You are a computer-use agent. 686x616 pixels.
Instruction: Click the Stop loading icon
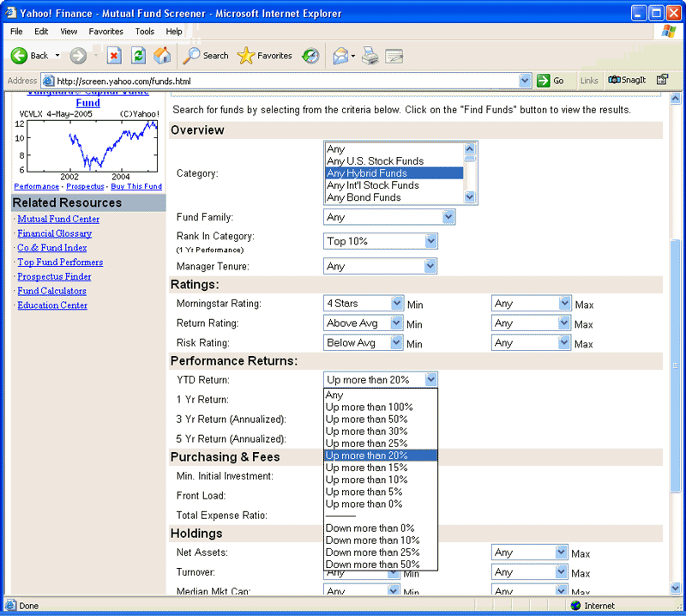point(114,55)
